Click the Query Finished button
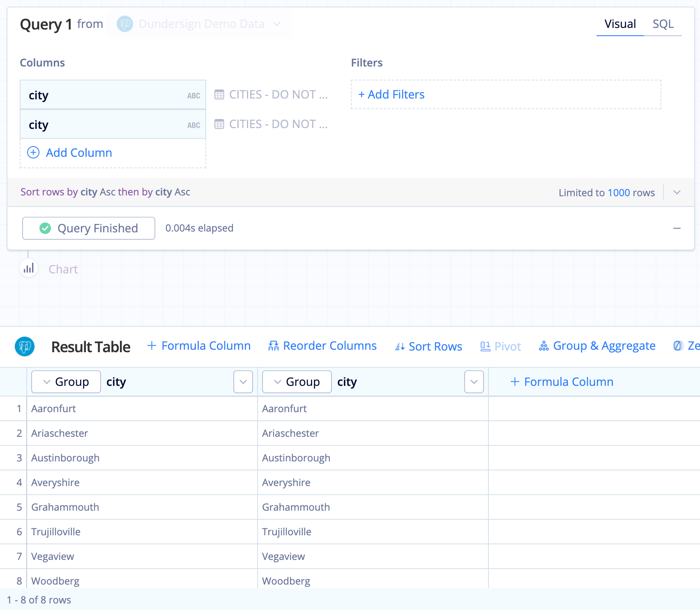700x610 pixels. point(89,228)
